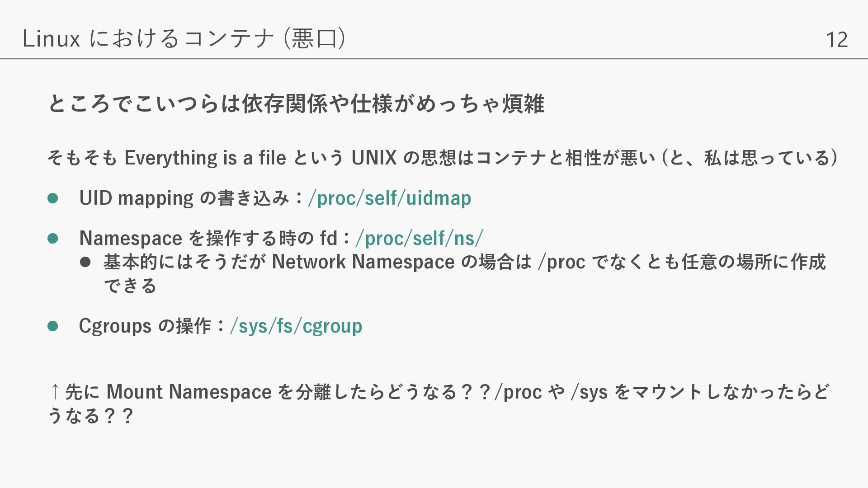This screenshot has width=868, height=488.
Task: Select the "UID mapping の書き込み" label
Action: click(184, 198)
